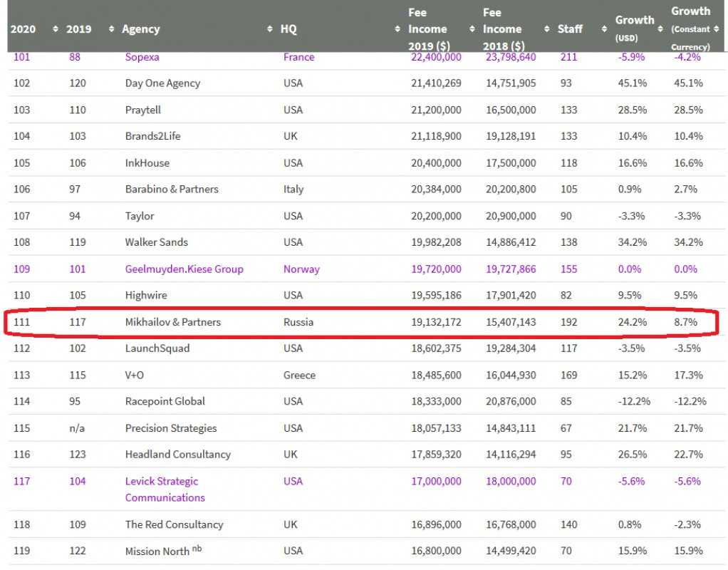
Task: Open the Levick Strategic Communications link
Action: tap(165, 489)
